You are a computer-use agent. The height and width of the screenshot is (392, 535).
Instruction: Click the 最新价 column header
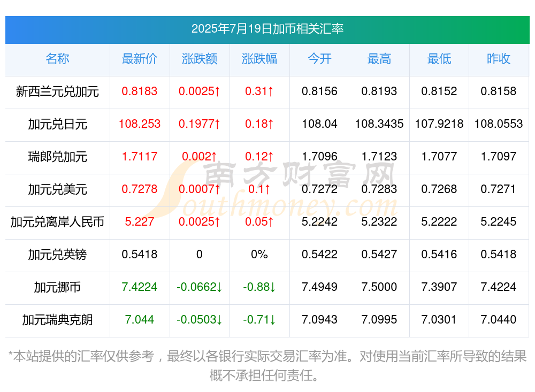140,59
